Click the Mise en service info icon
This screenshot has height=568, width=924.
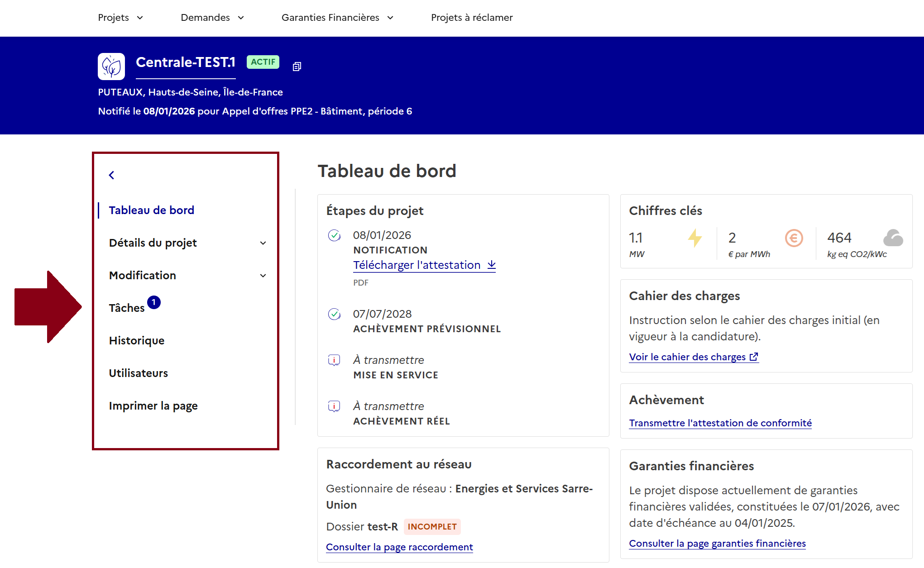click(x=334, y=360)
